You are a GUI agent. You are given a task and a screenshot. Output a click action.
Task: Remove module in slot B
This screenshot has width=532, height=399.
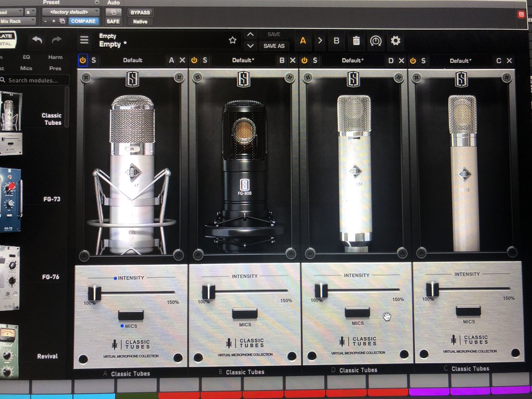[292, 60]
